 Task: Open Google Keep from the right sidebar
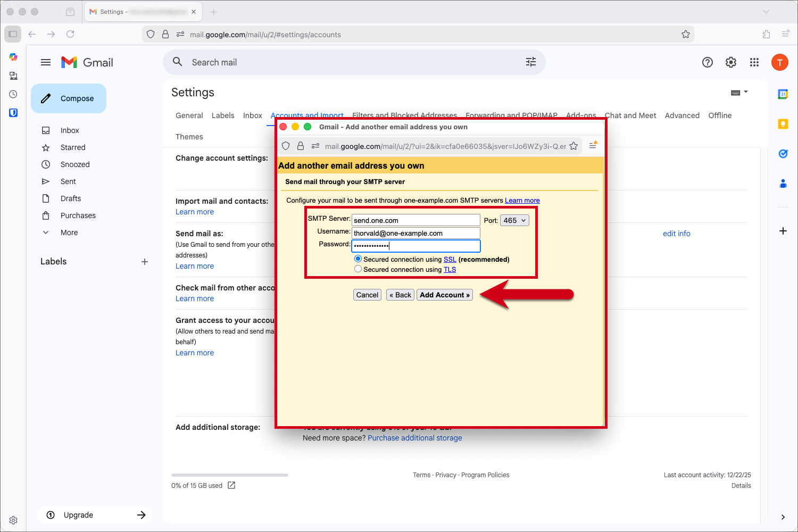pos(783,123)
